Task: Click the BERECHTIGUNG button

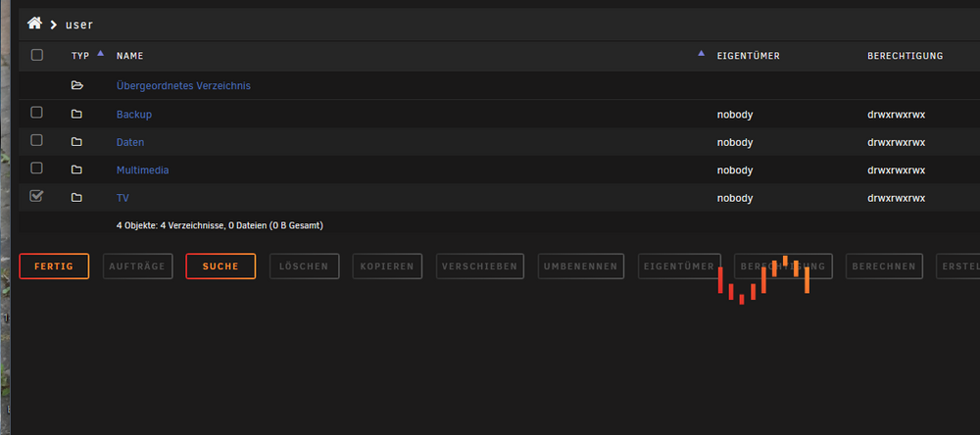Action: click(783, 266)
